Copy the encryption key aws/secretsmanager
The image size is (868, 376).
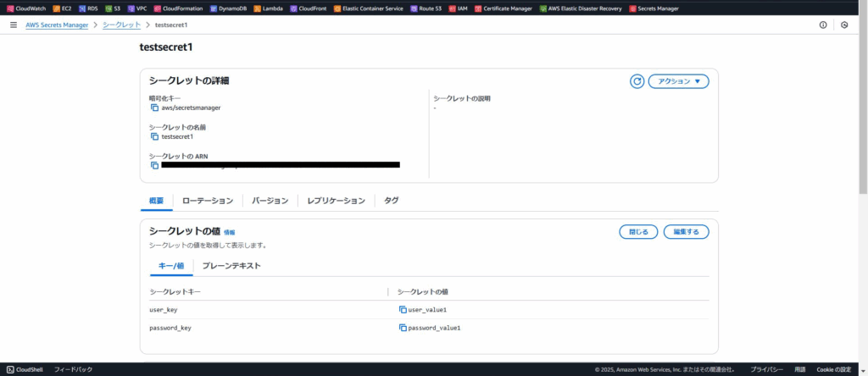point(154,108)
